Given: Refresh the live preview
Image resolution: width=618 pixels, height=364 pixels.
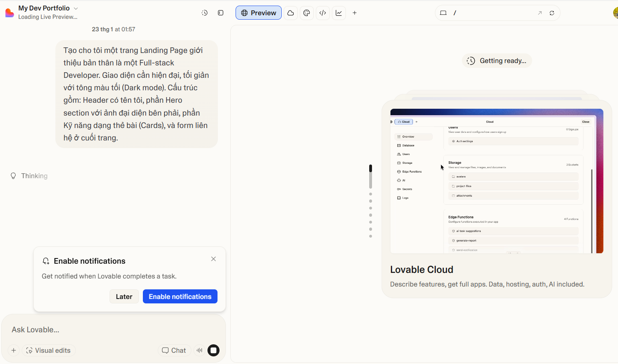Looking at the screenshot, I should coord(552,12).
